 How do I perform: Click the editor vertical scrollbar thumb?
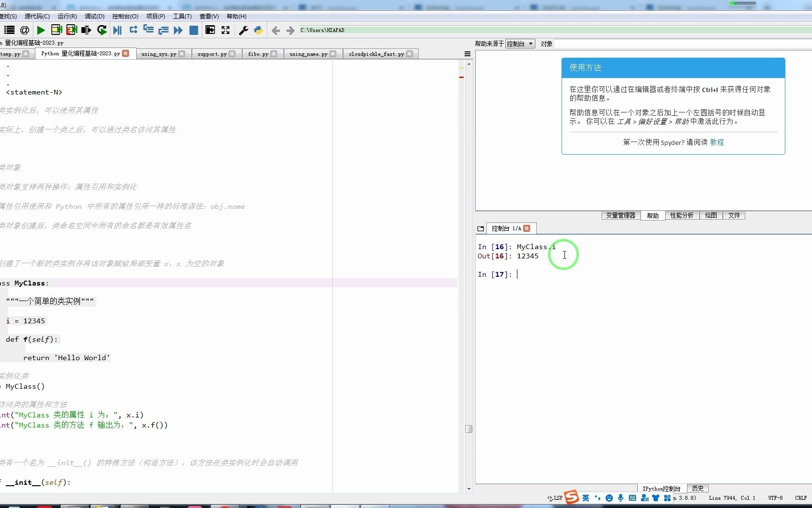tap(468, 429)
